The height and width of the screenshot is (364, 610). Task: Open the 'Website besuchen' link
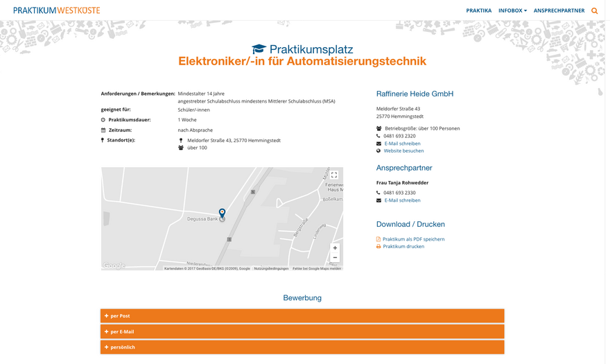(x=403, y=150)
